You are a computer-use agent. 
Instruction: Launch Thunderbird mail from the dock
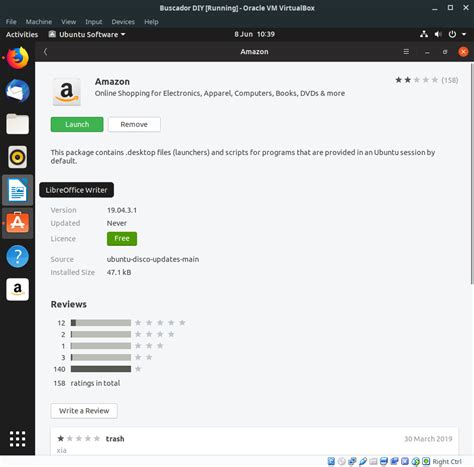click(x=18, y=91)
